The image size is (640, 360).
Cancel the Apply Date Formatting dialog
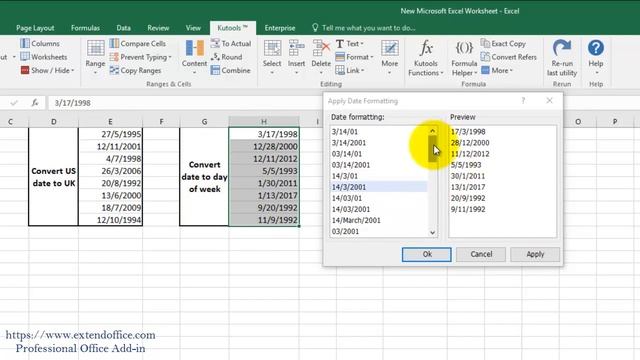point(481,254)
